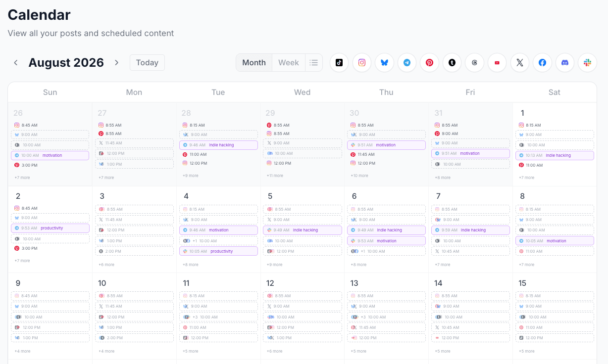Filter calendar by YouTube icon
The image size is (608, 364).
pos(497,63)
